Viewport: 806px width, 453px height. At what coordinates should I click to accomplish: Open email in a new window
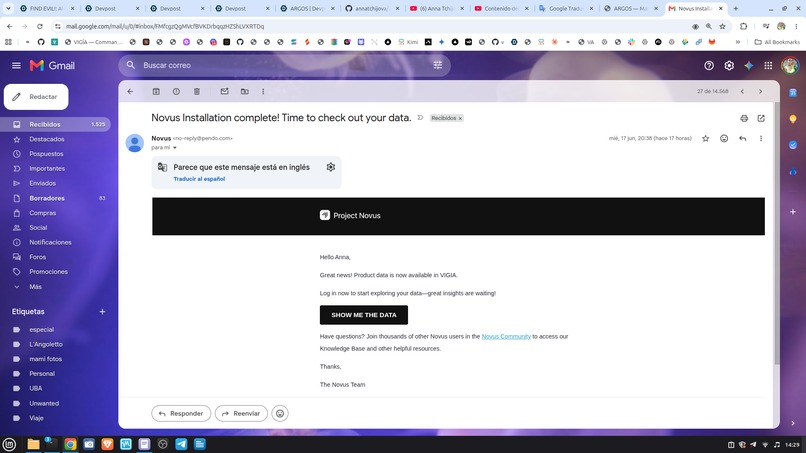tap(761, 118)
